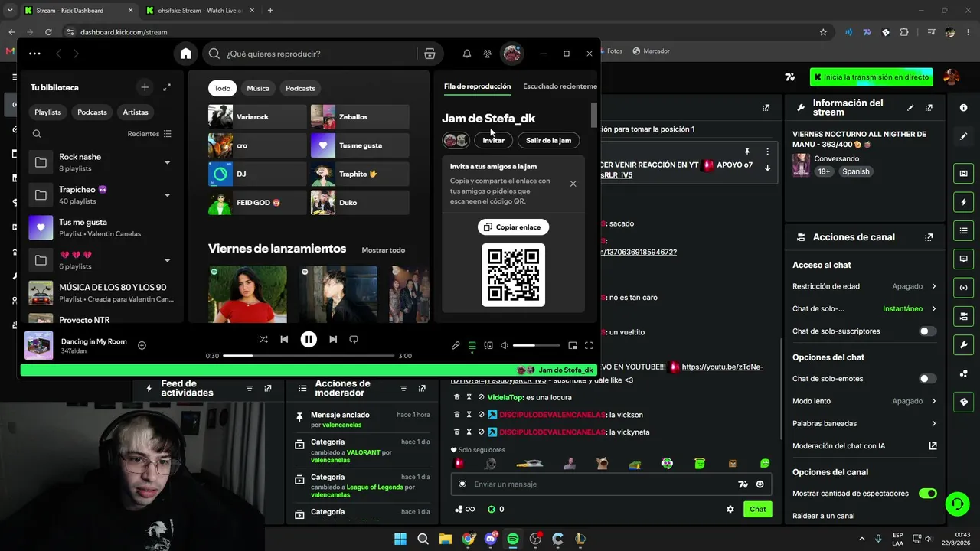Open the info icon on Kick right sidebar
The image size is (980, 551).
click(963, 108)
